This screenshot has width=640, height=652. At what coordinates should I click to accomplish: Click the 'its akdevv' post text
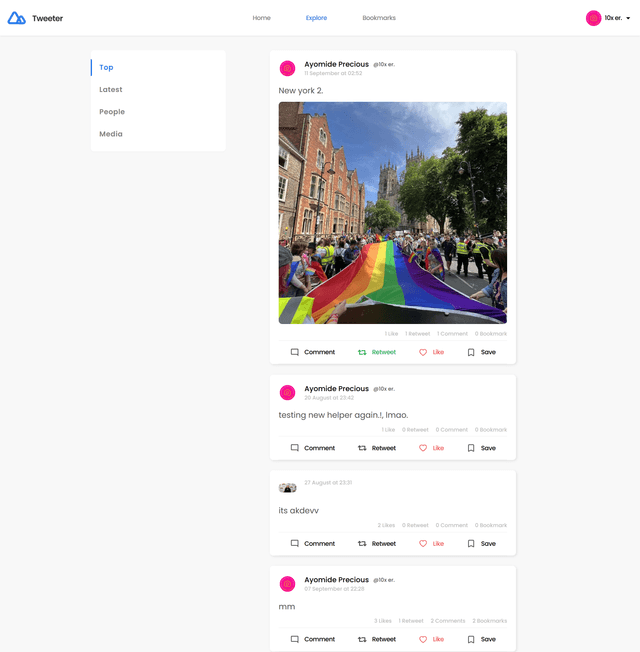tap(299, 511)
